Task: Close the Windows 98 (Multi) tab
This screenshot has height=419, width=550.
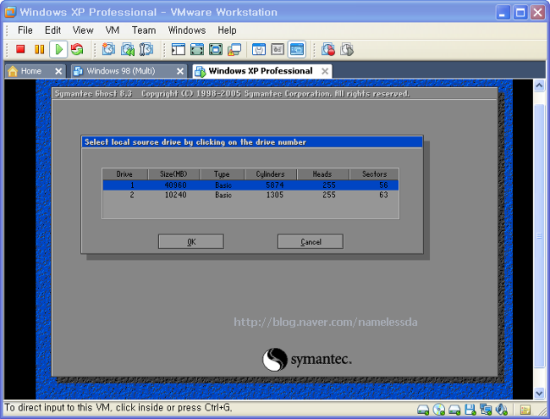Action: [180, 72]
